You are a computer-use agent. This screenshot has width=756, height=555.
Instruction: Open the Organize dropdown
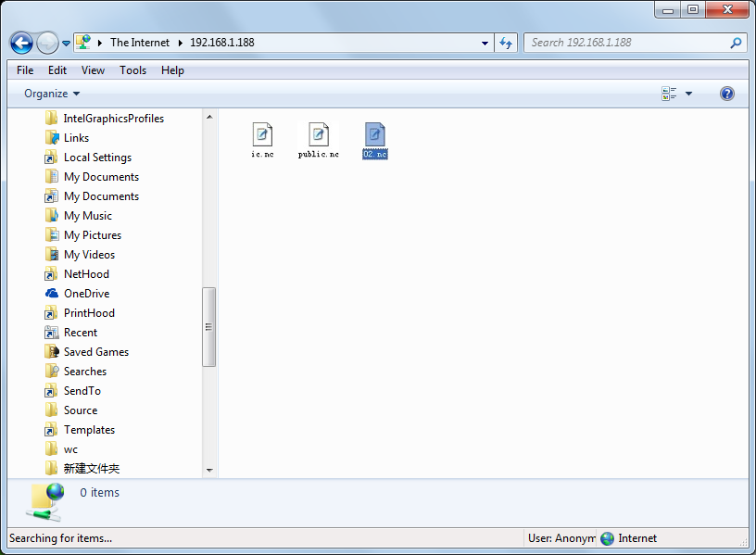tap(52, 94)
